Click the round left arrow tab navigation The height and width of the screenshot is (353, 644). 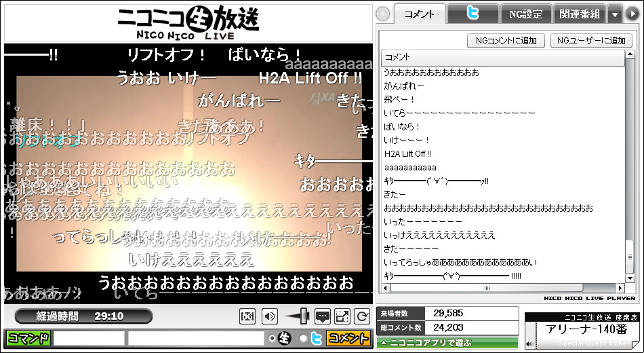[x=383, y=14]
